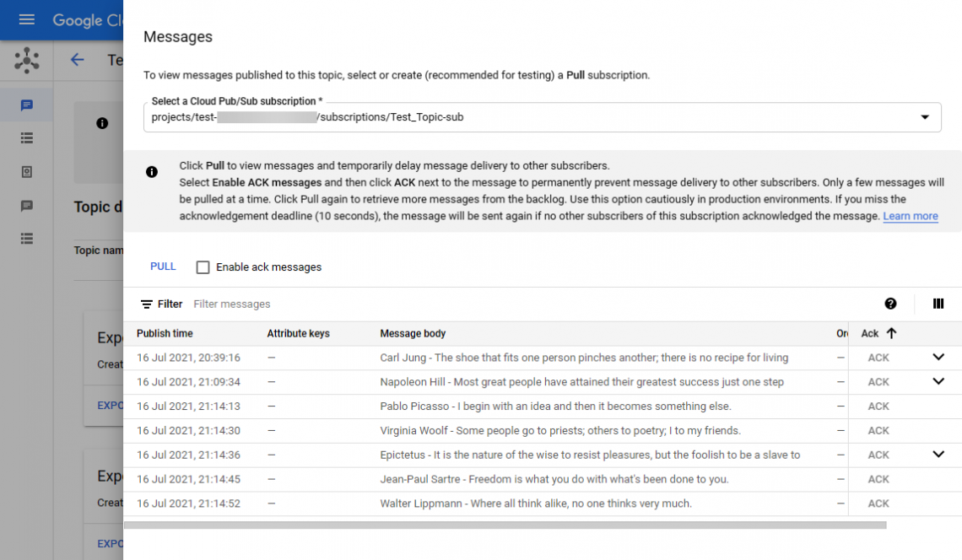This screenshot has width=962, height=560.
Task: Click the PULL button
Action: (x=163, y=266)
